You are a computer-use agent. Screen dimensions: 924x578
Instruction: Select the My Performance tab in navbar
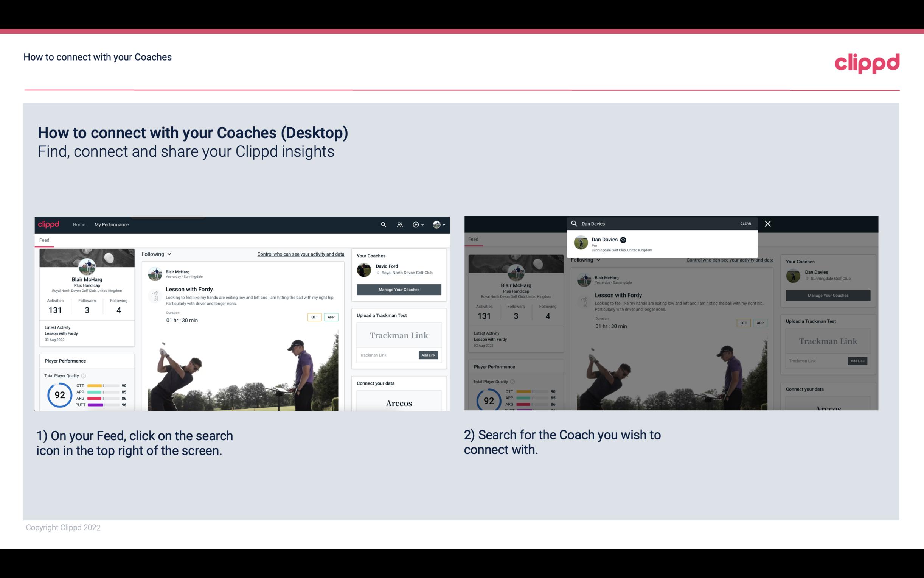111,224
